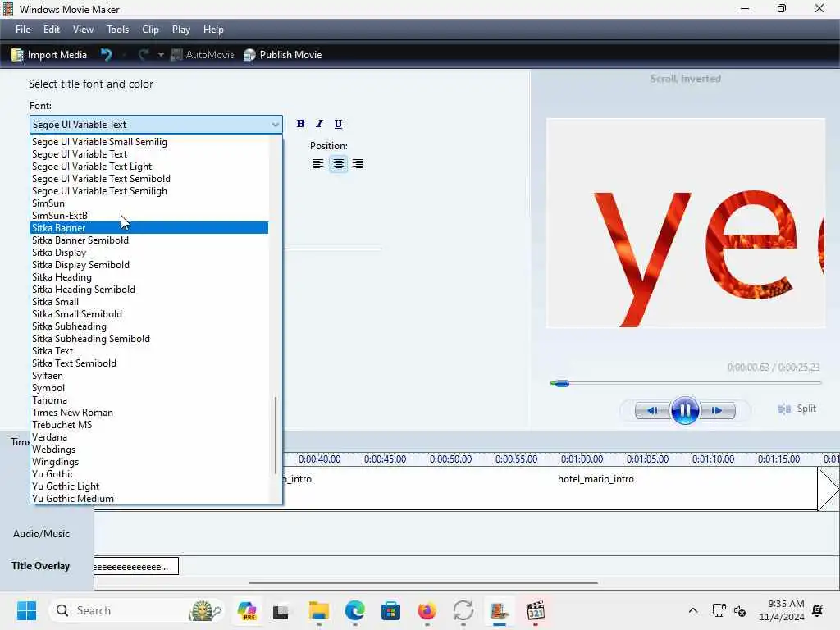Choose Tahoma from the list
Viewport: 840px width, 630px height.
click(149, 400)
